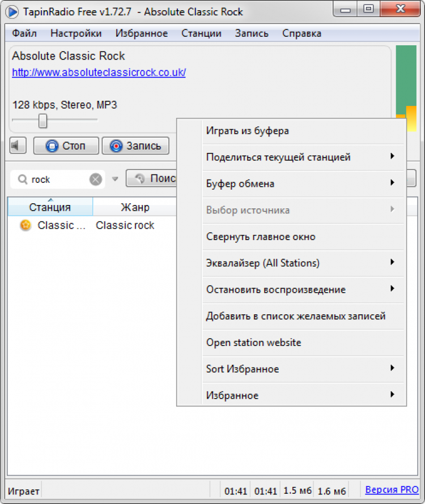Select the Classic rock genre cell
Image resolution: width=425 pixels, height=504 pixels.
pos(125,225)
